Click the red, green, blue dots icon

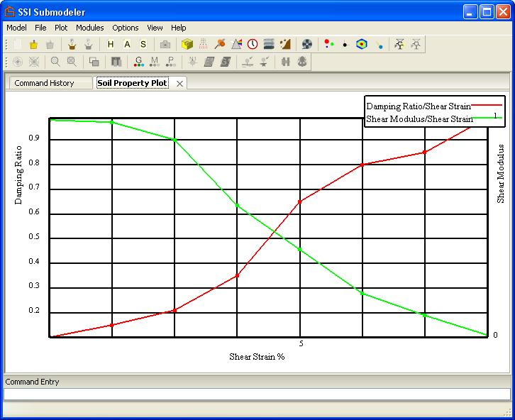point(328,44)
